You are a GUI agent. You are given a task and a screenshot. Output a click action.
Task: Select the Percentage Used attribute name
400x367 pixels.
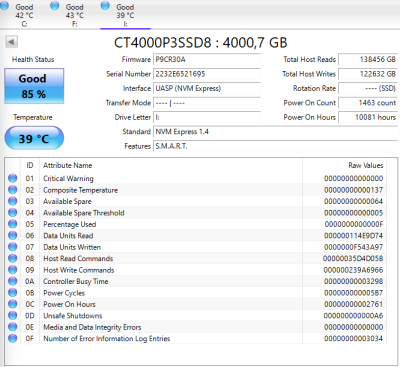click(x=70, y=224)
